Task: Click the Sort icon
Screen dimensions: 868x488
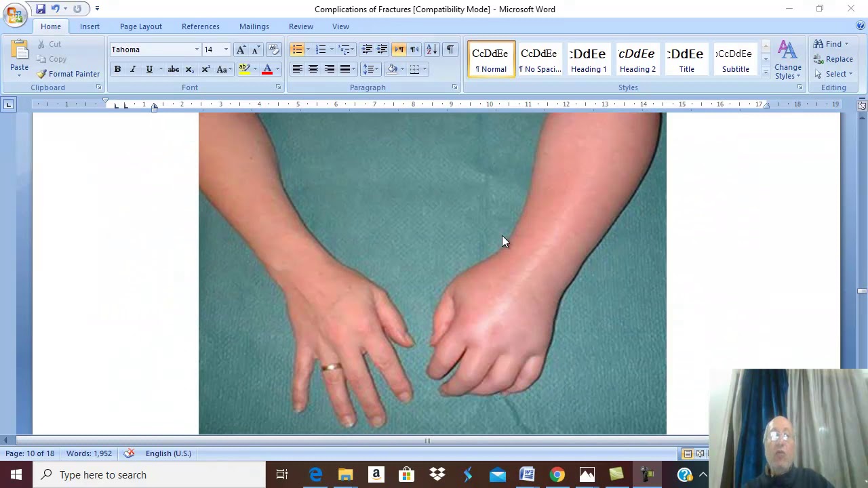Action: click(x=432, y=49)
